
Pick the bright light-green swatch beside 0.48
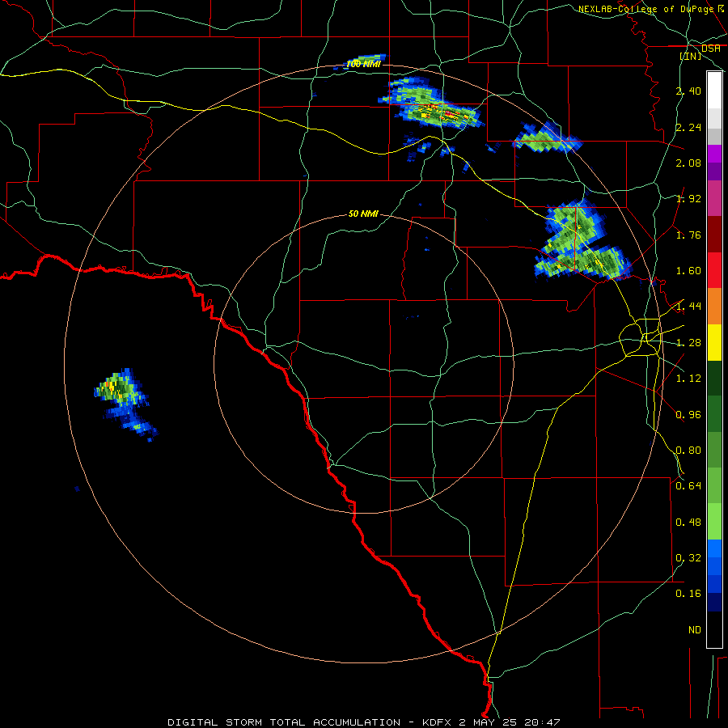tap(714, 522)
